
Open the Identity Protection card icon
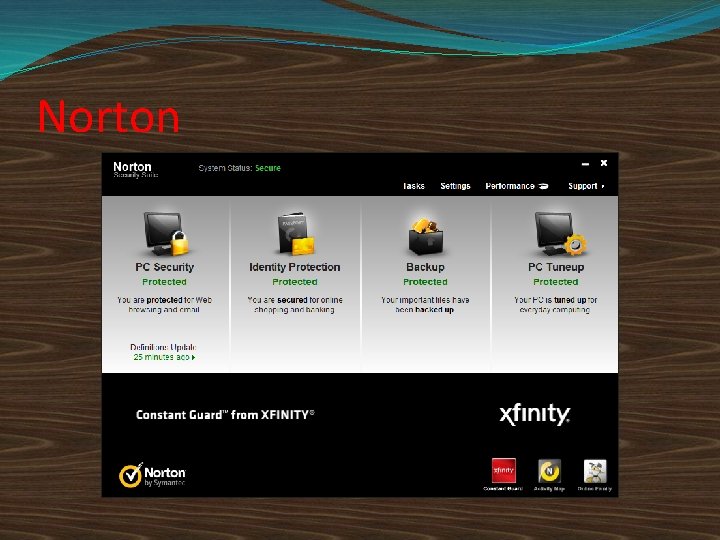296,233
